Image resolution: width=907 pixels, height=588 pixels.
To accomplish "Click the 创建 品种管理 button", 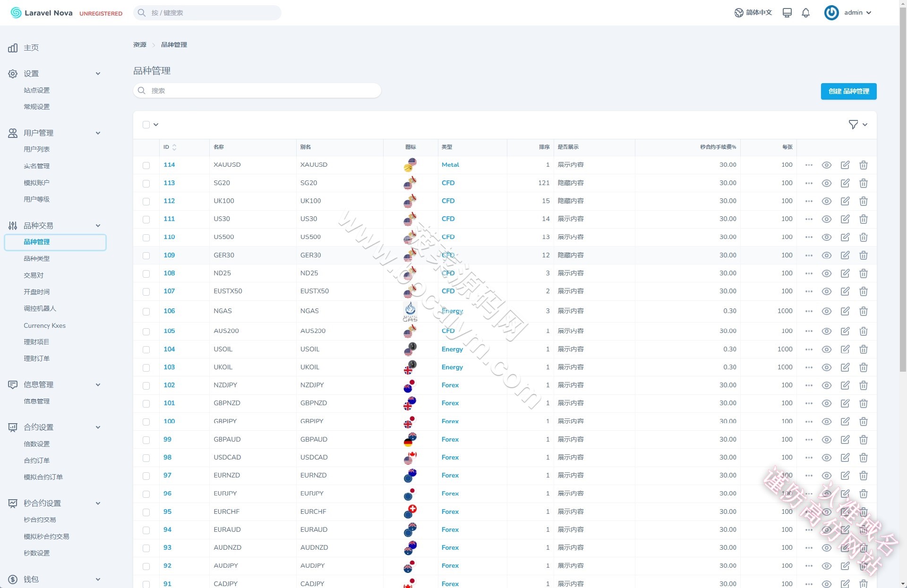I will coord(848,91).
